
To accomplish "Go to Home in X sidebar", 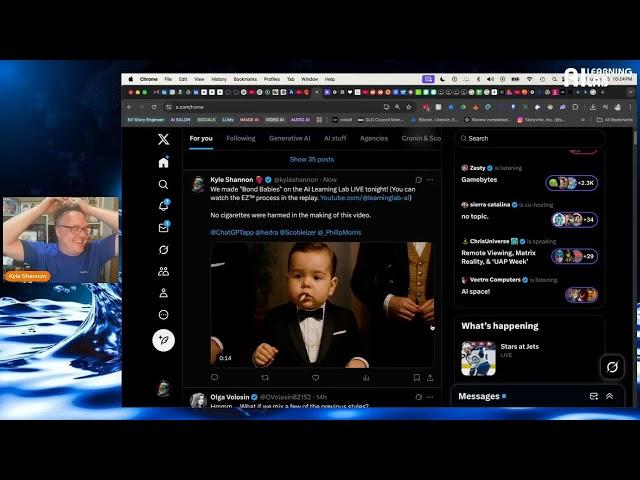I will (163, 162).
